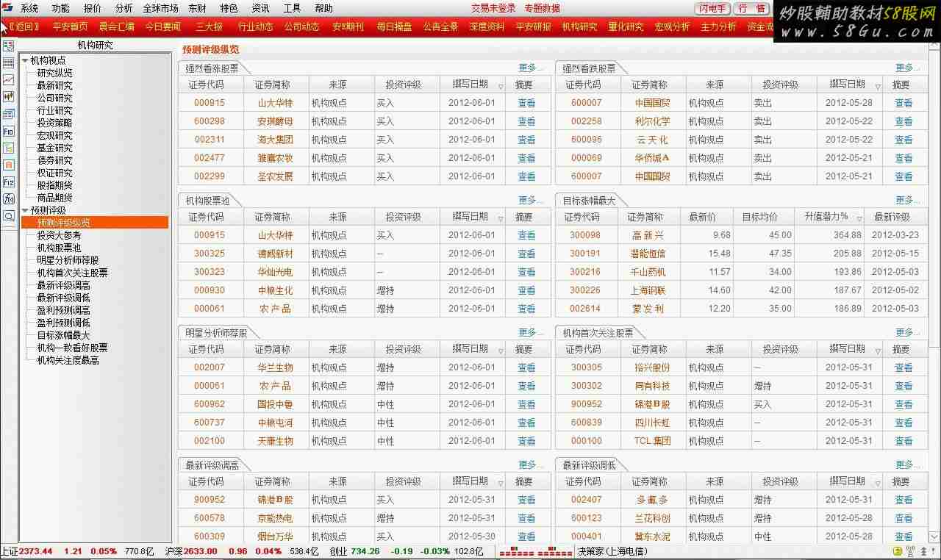Switch to the 宏观分析 tab
The width and height of the screenshot is (941, 560).
(673, 26)
